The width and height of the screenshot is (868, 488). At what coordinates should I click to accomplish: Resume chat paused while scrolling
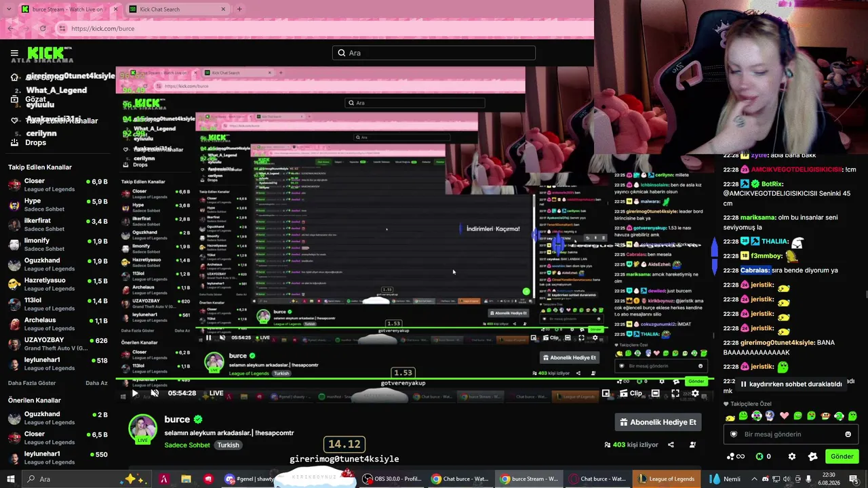pos(791,384)
